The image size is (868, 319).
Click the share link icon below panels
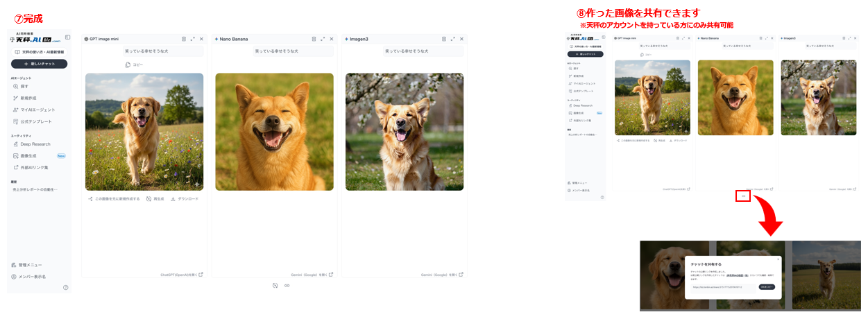[287, 285]
